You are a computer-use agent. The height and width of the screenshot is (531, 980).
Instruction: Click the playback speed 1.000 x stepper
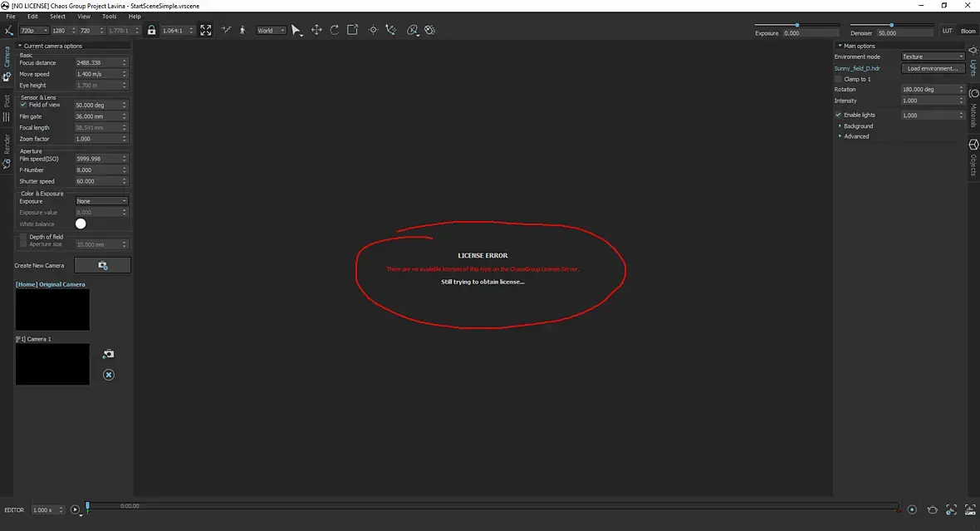(47, 509)
